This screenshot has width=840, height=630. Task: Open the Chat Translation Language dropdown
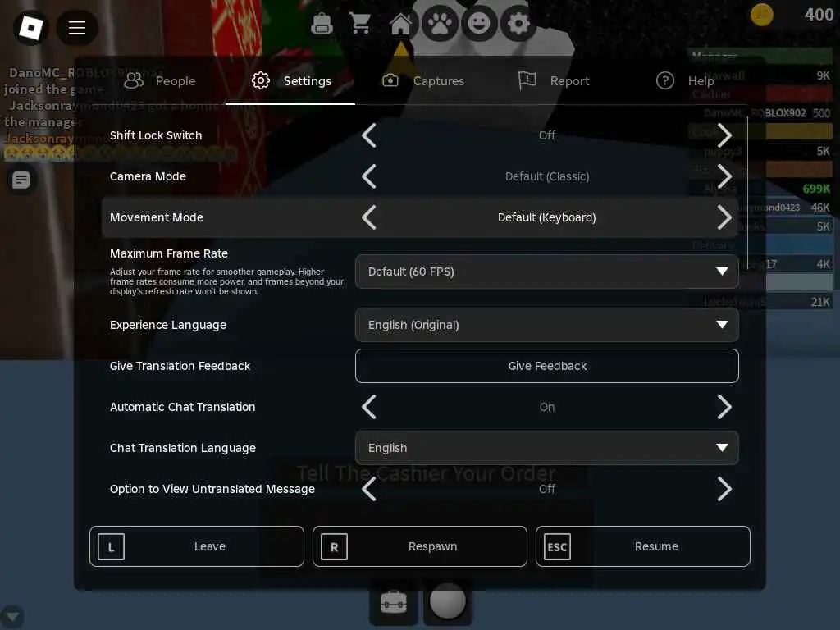click(547, 448)
